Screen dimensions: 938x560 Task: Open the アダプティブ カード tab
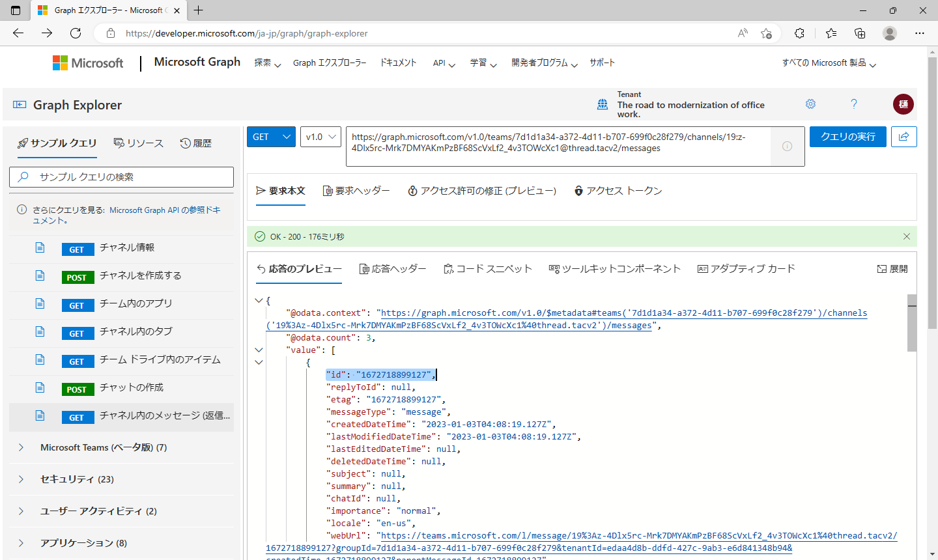tap(746, 269)
